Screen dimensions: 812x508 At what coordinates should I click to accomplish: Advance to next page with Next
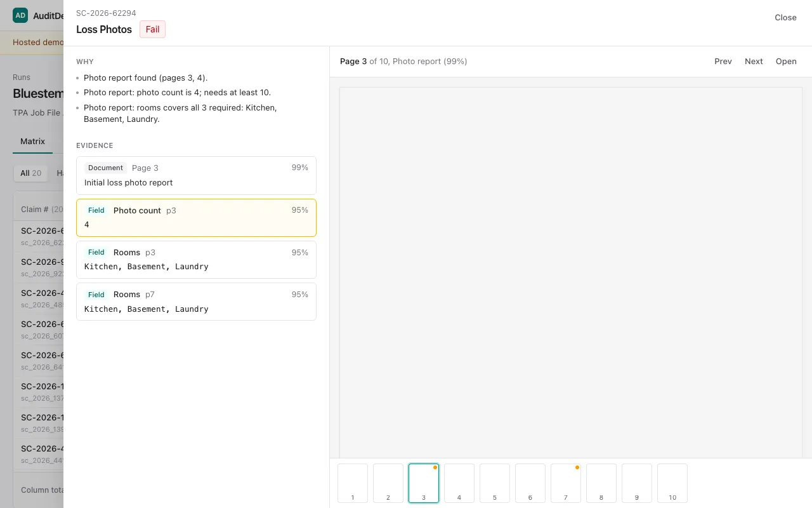click(x=754, y=62)
